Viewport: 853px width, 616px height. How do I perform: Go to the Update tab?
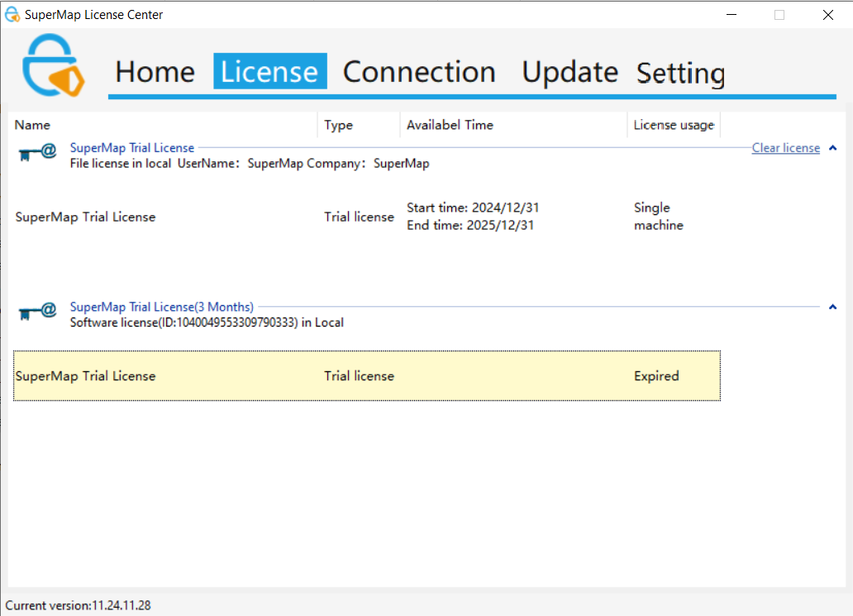[x=569, y=72]
